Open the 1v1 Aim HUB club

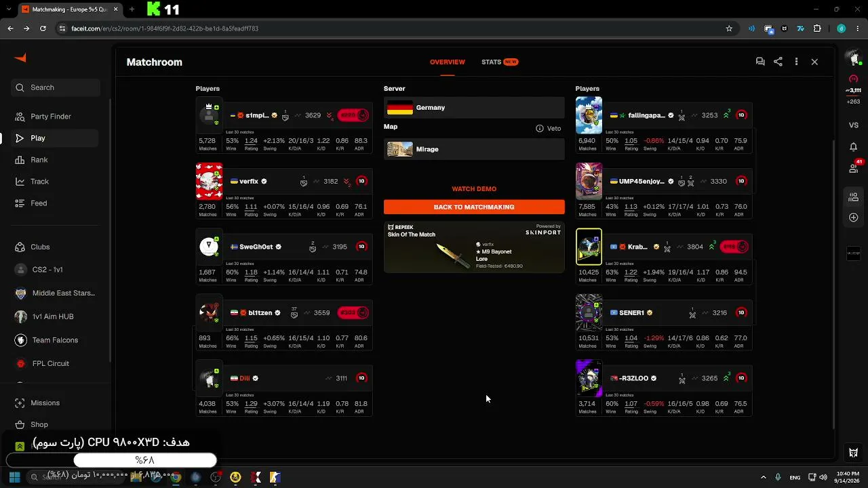(55, 317)
